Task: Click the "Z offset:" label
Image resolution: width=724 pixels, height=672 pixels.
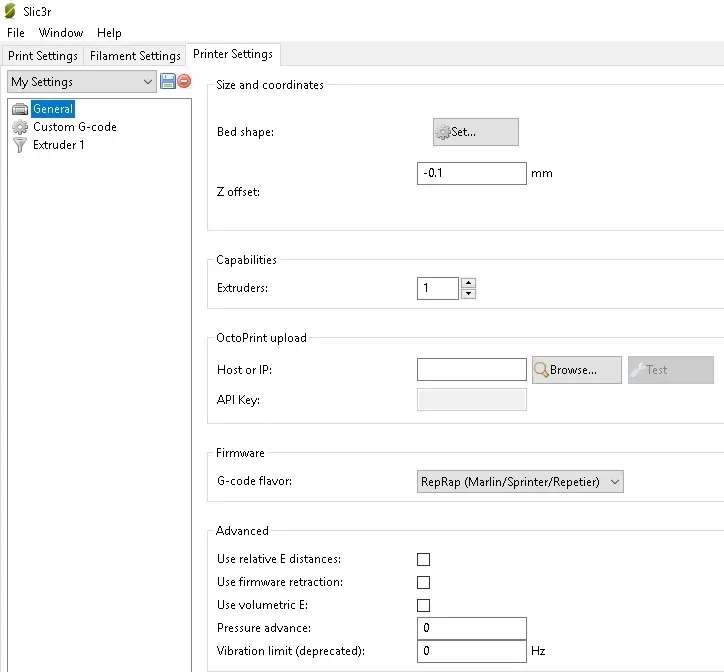Action: [x=238, y=192]
